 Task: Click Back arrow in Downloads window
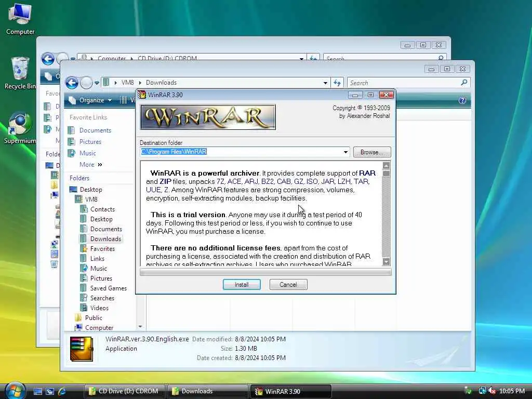click(x=72, y=83)
